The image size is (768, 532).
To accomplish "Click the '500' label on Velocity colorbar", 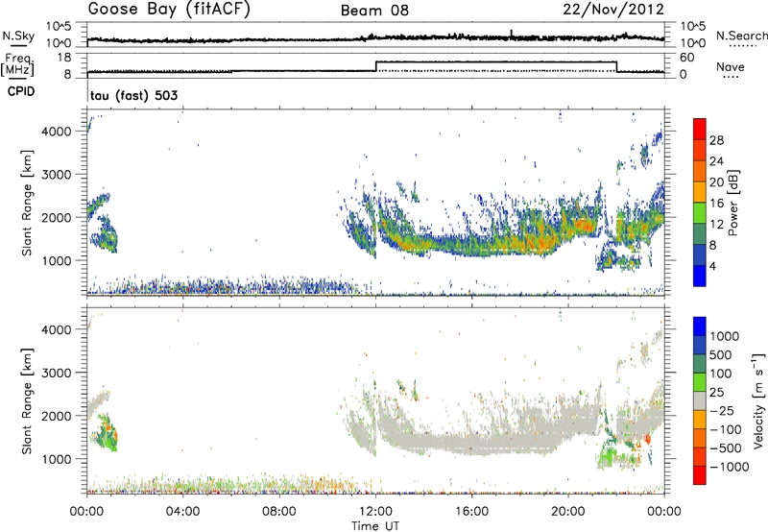I will coord(721,354).
